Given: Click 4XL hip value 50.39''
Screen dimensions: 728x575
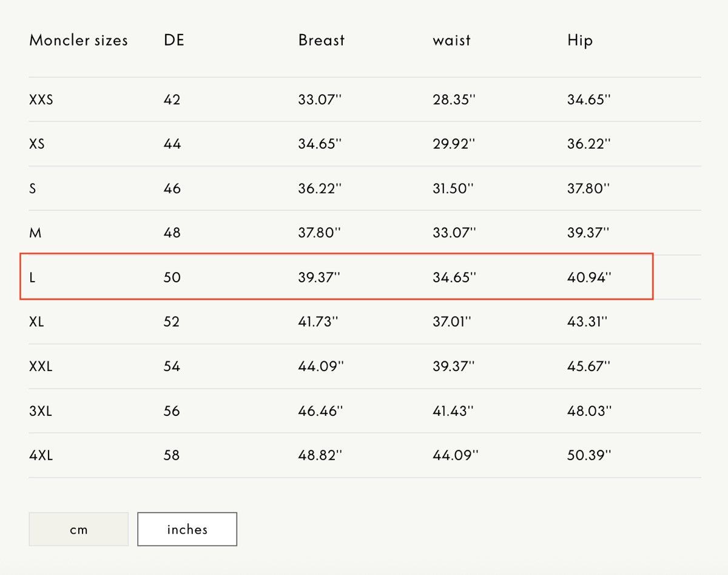Looking at the screenshot, I should (589, 455).
